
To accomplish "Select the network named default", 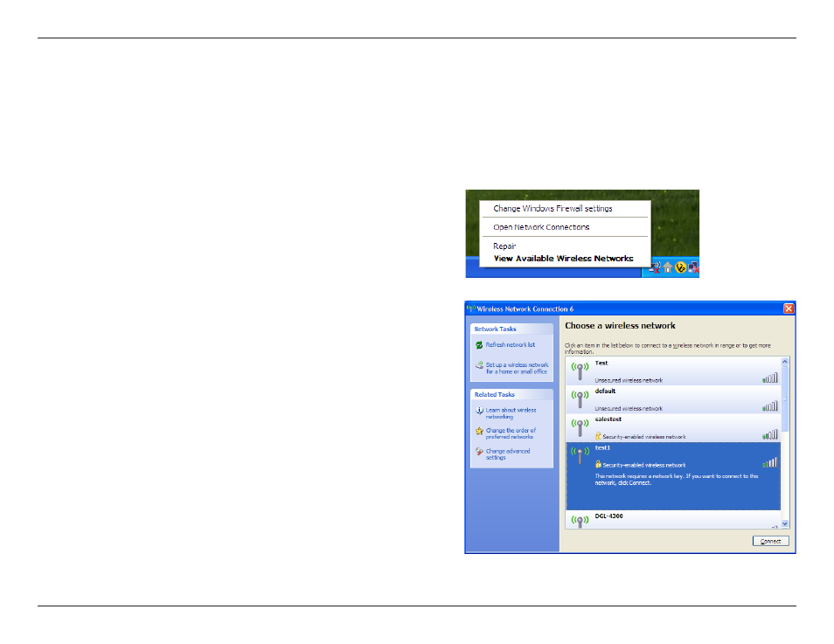I will coord(605,391).
